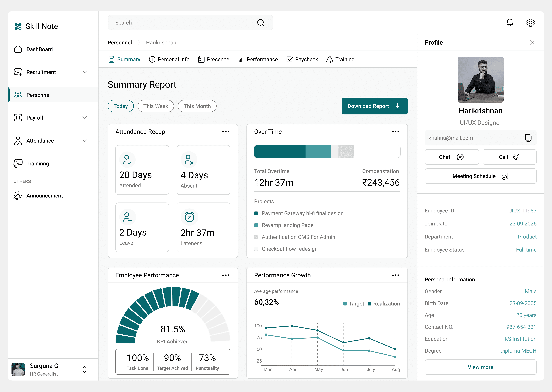Select the This Month filter
Screen dimensions: 552x392
pos(197,106)
